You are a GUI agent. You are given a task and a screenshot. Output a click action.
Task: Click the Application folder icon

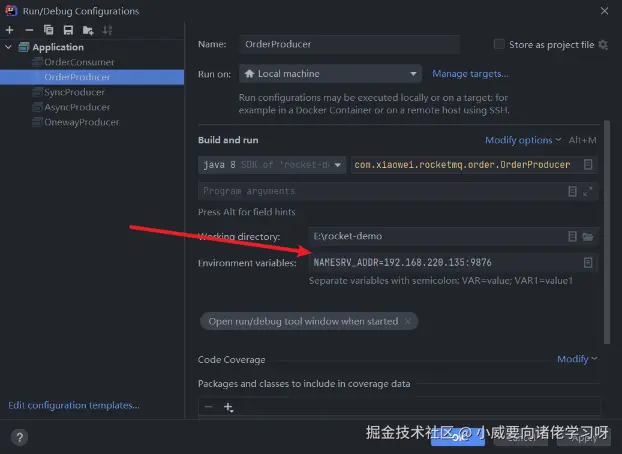pos(24,47)
